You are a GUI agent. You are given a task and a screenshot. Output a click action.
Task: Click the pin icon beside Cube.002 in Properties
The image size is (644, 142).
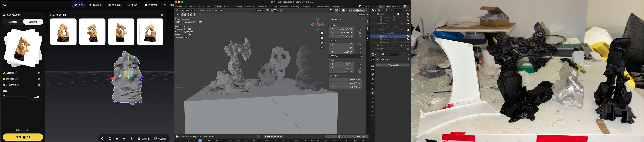[408, 59]
